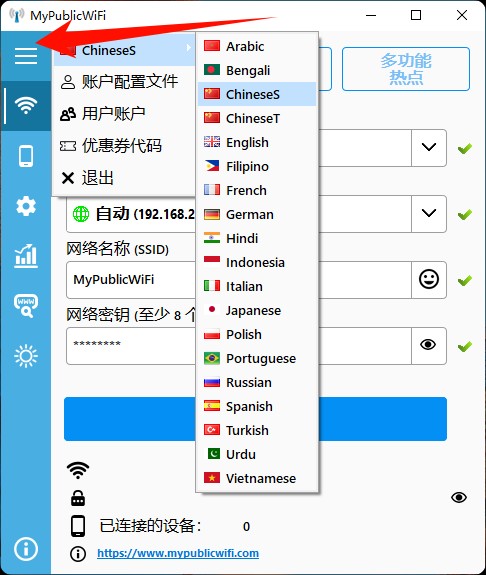Open 账户配置文件 menu entry

[x=124, y=82]
